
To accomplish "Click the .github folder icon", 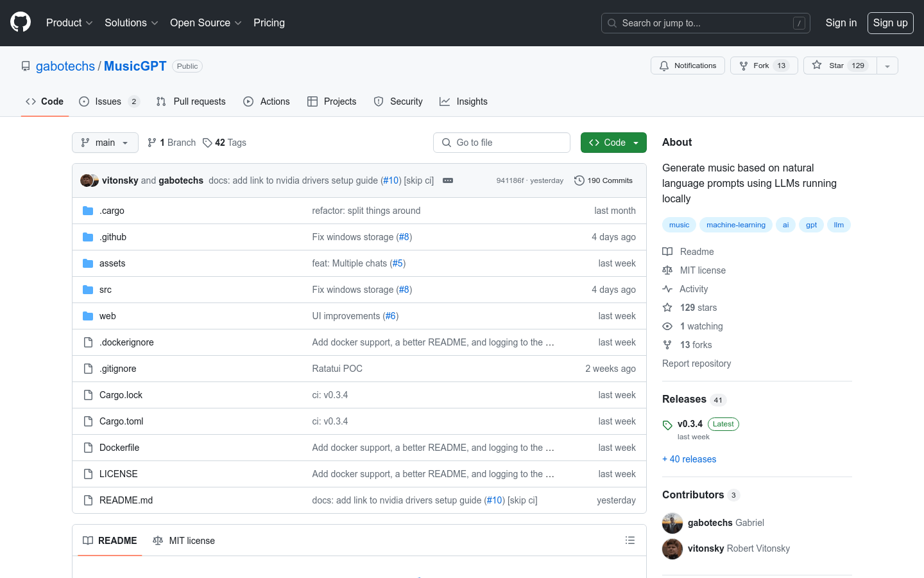I will pos(88,237).
